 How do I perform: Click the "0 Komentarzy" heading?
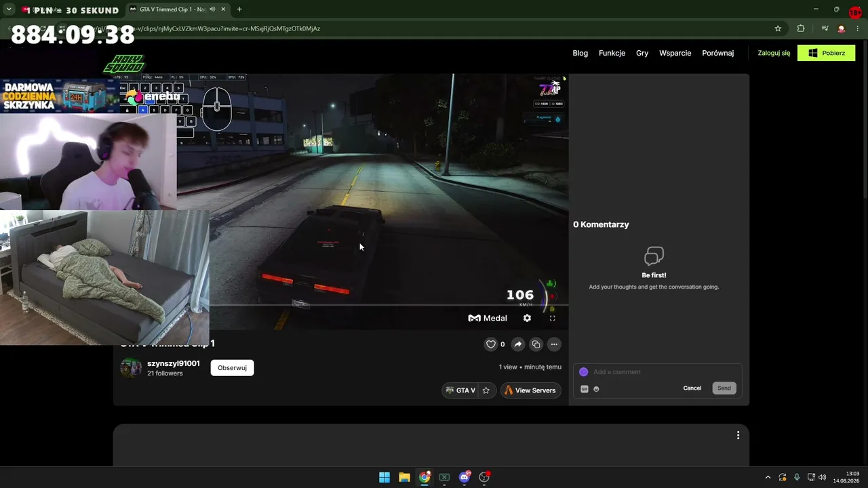[x=601, y=224]
